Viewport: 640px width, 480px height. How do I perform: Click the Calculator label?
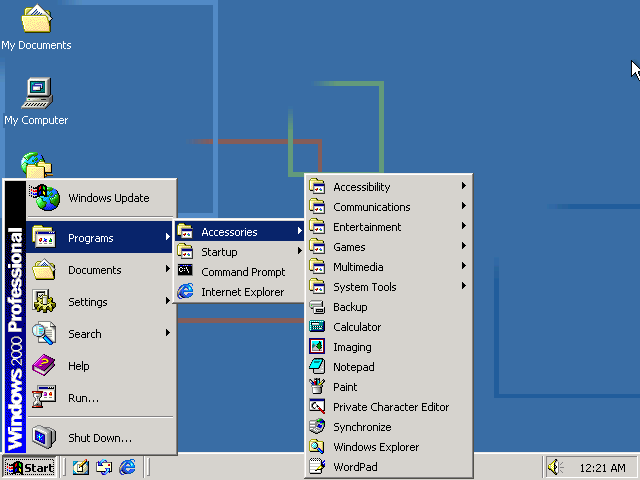[357, 327]
